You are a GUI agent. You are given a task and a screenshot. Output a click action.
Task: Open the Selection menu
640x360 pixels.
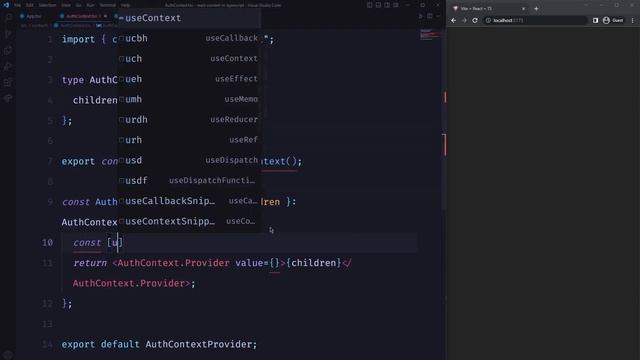click(x=47, y=5)
